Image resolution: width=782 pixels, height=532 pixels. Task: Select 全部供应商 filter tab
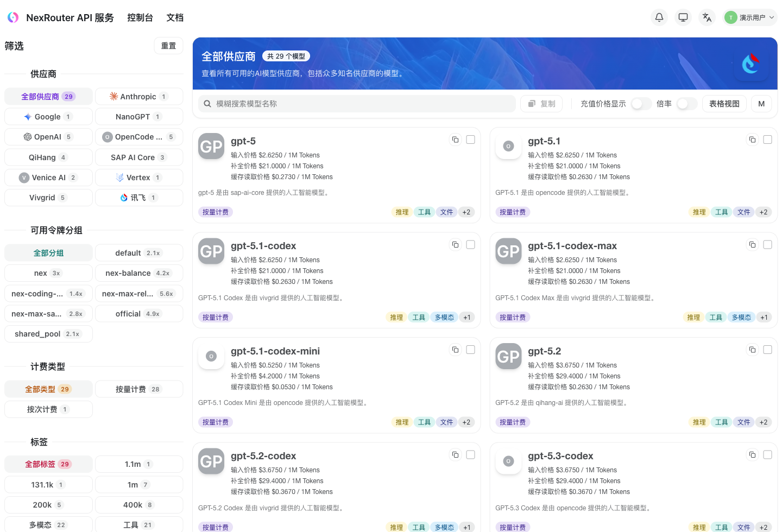[48, 97]
